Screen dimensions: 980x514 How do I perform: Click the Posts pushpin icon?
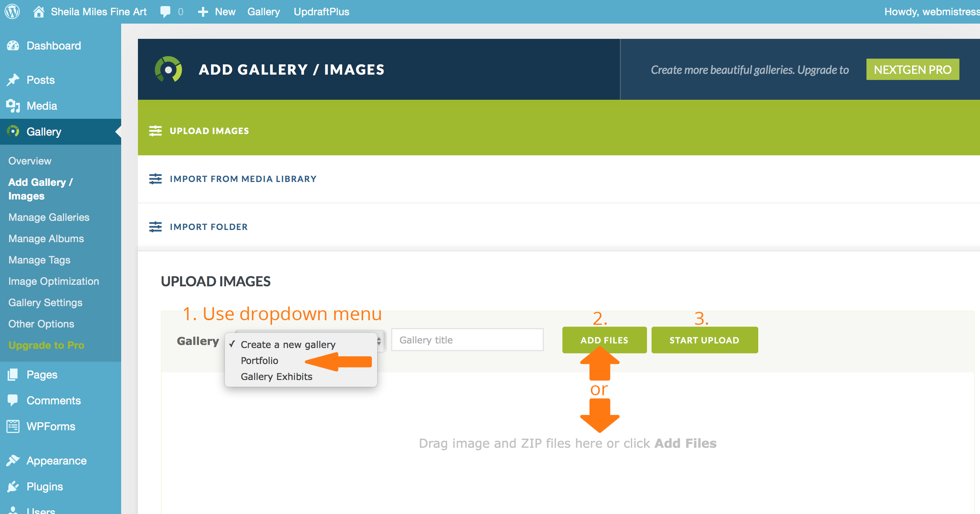click(13, 80)
